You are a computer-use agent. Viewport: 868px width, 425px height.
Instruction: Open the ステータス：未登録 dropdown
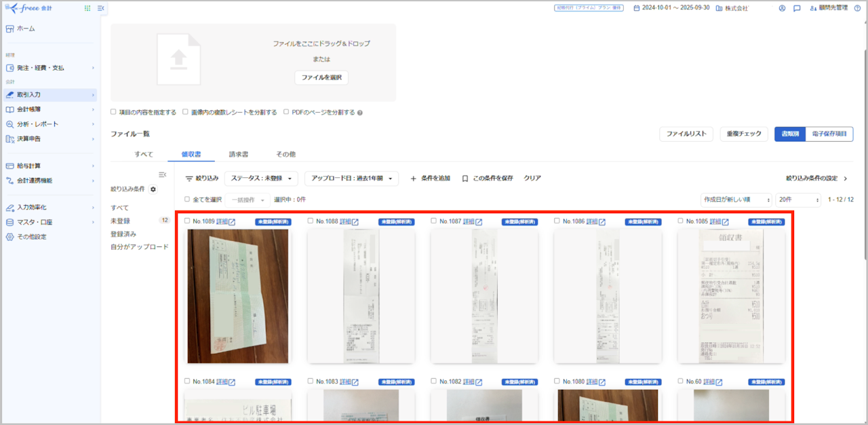pyautogui.click(x=261, y=178)
